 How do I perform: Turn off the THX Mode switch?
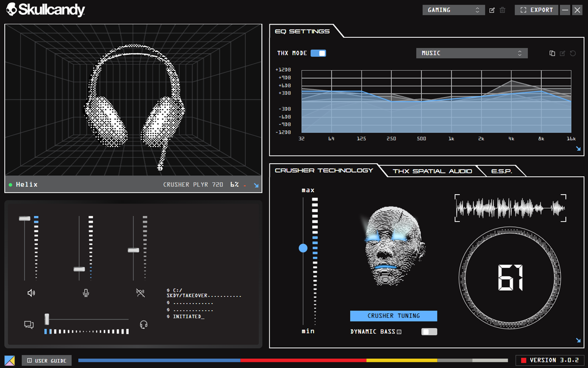point(318,53)
